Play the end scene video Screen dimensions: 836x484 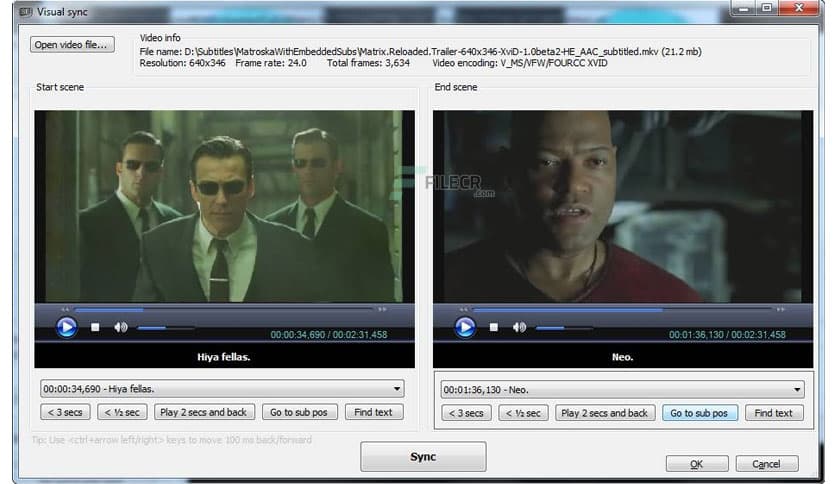pos(465,326)
